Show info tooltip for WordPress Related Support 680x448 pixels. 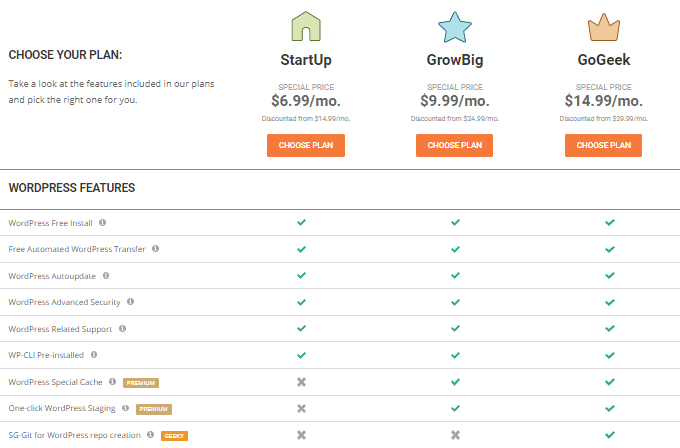point(122,328)
